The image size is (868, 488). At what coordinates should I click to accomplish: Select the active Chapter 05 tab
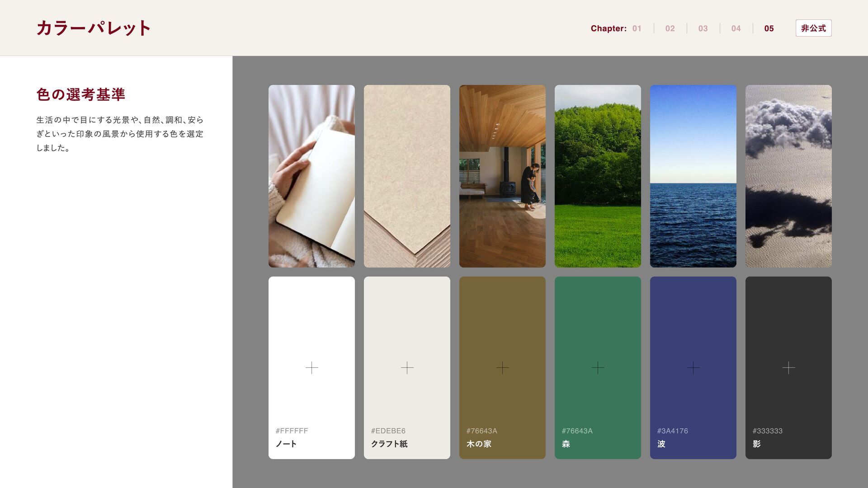[769, 28]
